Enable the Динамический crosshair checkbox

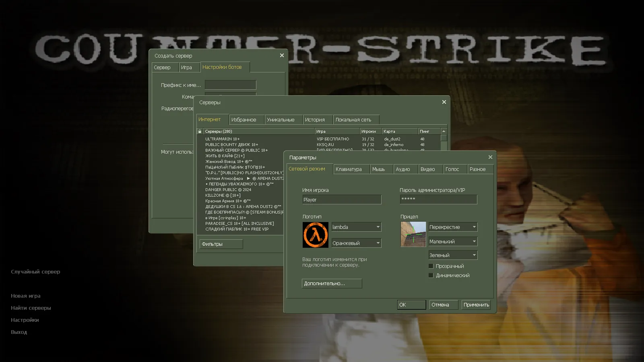431,276
